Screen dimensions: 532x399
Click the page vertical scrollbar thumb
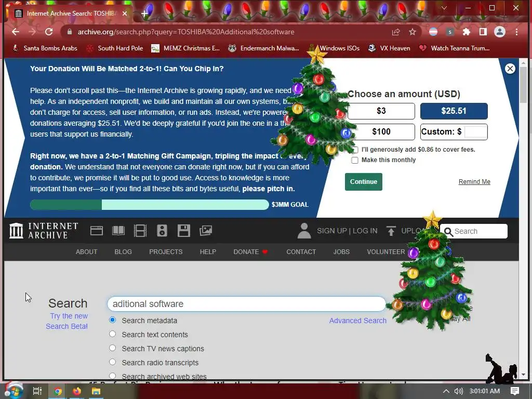pos(524,85)
